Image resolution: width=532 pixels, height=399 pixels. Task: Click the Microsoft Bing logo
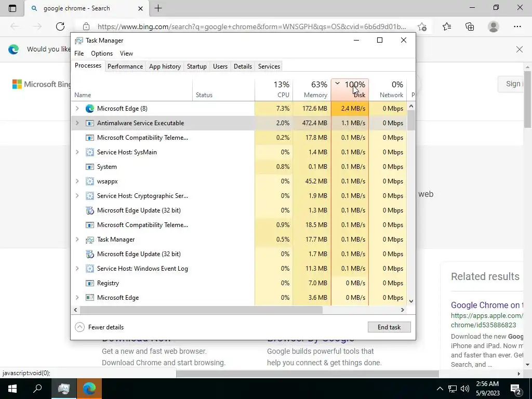[x=42, y=84]
